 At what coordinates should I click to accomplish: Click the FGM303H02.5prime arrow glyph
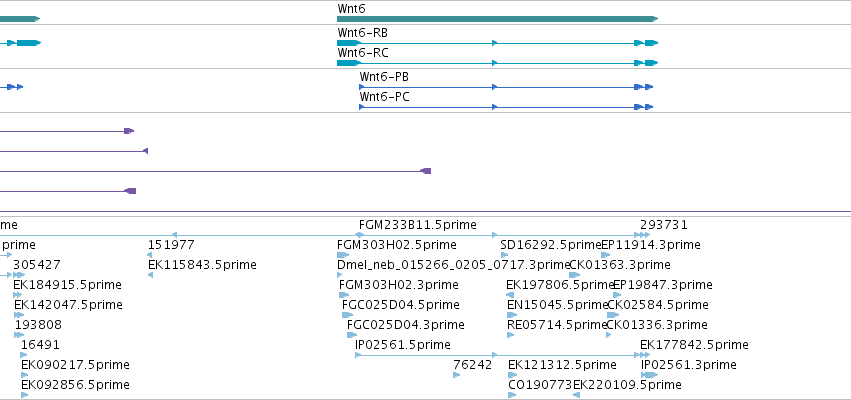click(x=342, y=255)
